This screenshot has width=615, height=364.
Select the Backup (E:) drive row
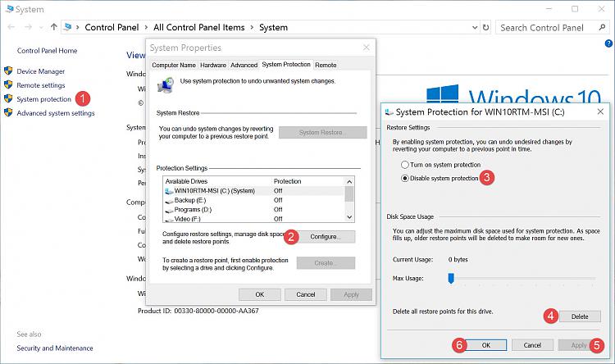click(253, 200)
